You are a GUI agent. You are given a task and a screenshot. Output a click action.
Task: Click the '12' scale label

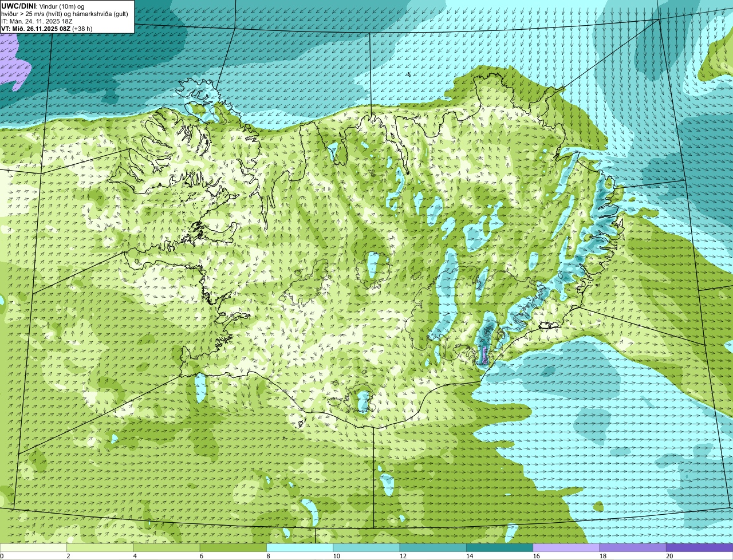click(x=403, y=556)
